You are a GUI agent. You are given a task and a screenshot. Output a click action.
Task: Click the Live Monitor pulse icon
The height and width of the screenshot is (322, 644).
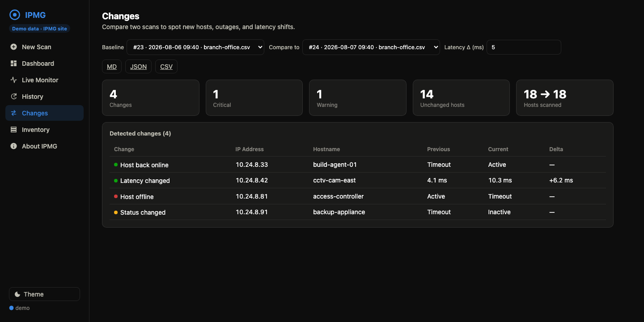pyautogui.click(x=13, y=80)
